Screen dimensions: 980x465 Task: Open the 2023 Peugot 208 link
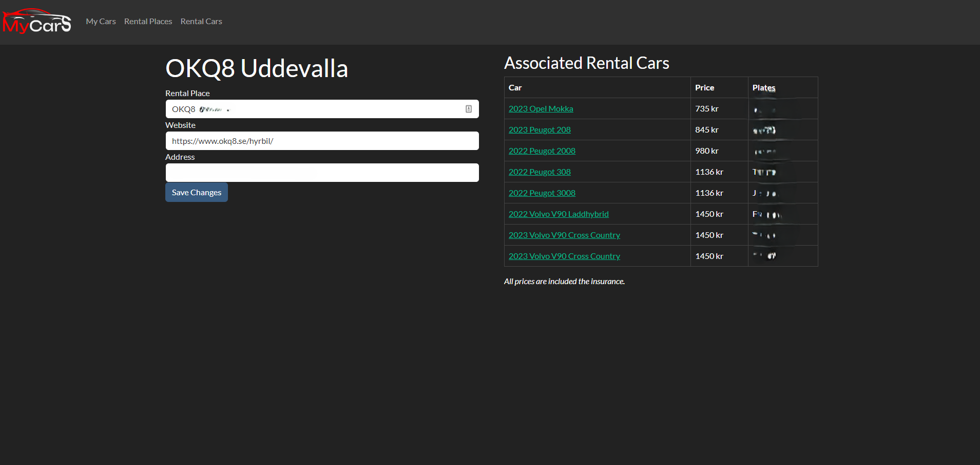coord(540,130)
